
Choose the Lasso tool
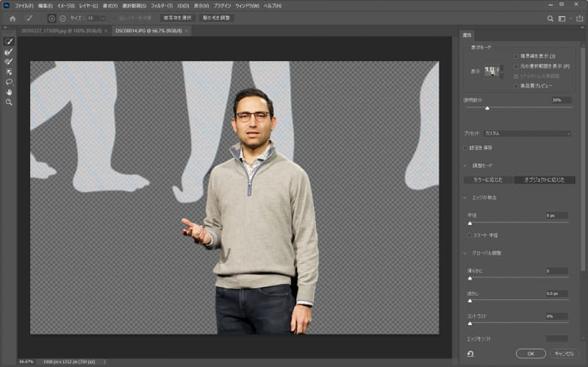[9, 82]
